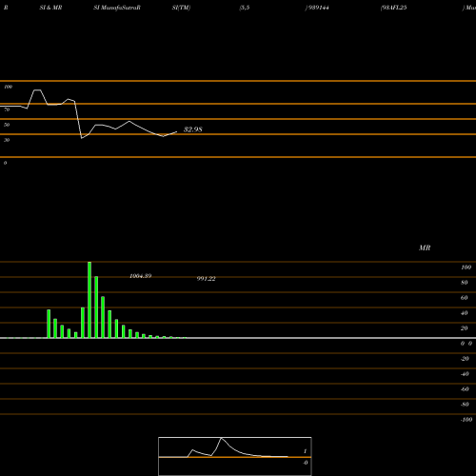The height and width of the screenshot is (476, 476).
Task: Click the tallest green MR histogram bar
Action: 89,300
